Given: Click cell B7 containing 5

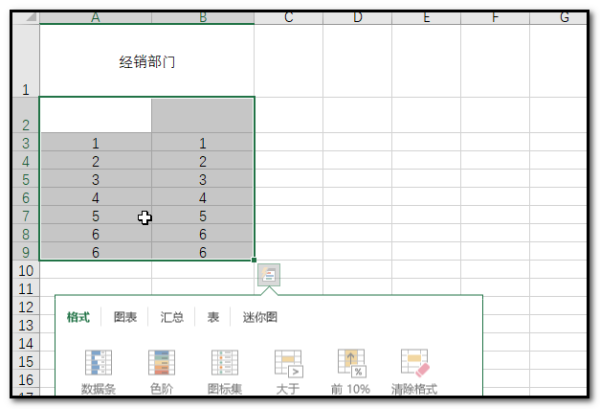Looking at the screenshot, I should click(203, 216).
